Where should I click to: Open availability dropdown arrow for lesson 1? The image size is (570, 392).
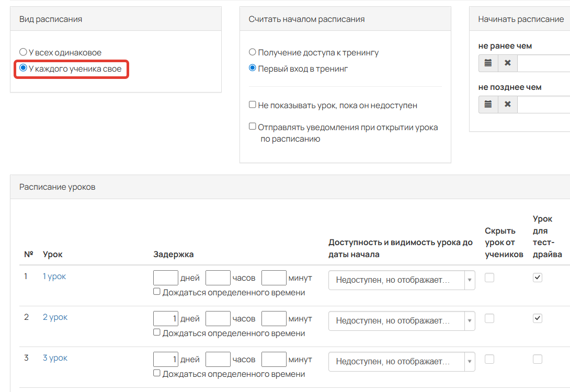pyautogui.click(x=469, y=280)
